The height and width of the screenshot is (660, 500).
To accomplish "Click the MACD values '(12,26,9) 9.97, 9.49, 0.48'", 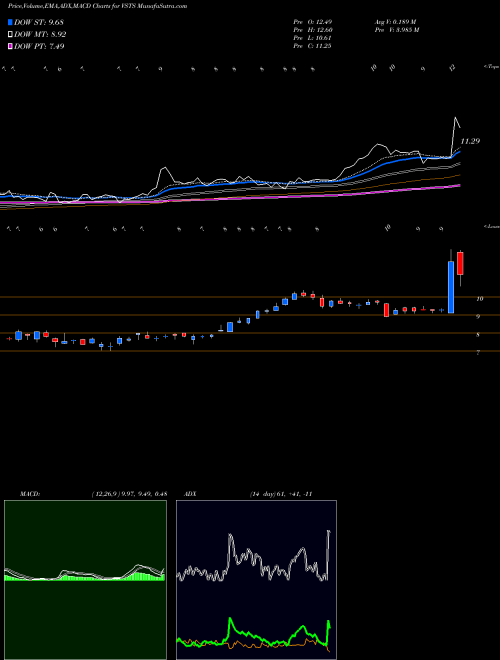I will [129, 494].
